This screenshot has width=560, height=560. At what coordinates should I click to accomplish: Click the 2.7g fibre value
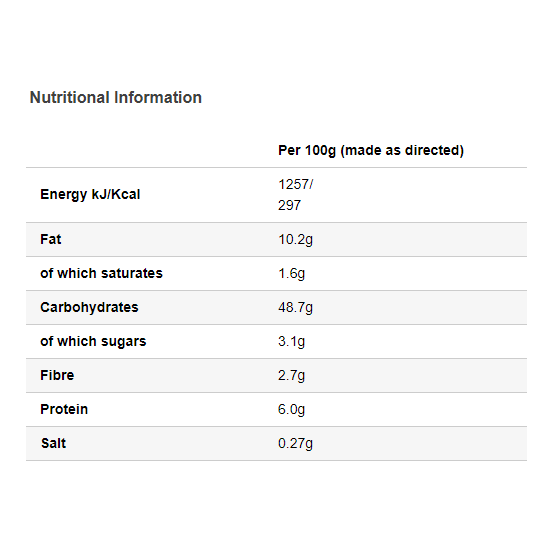coord(291,375)
